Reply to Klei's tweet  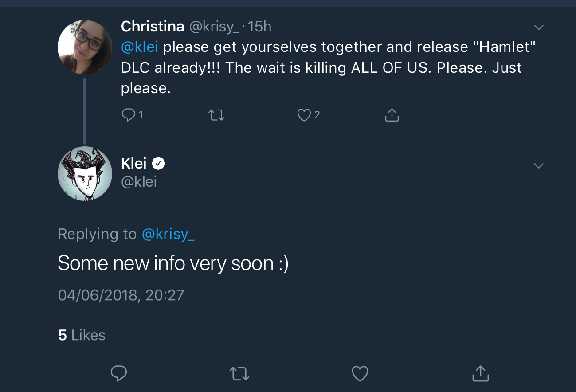pos(119,373)
